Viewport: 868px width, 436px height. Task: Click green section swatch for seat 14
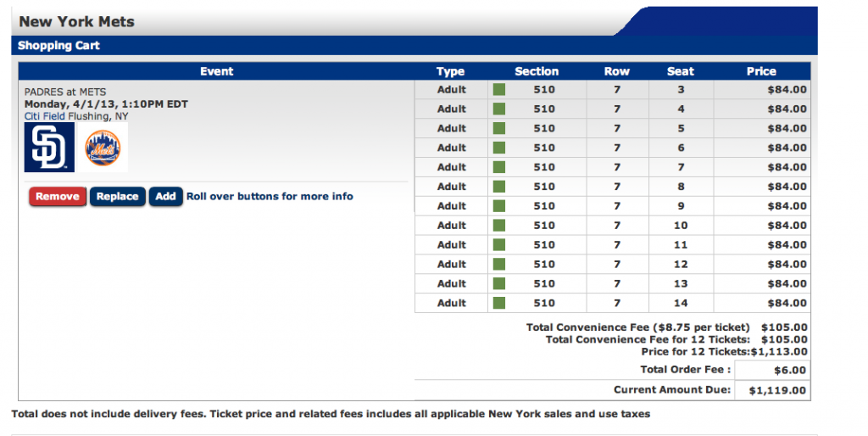pos(499,303)
